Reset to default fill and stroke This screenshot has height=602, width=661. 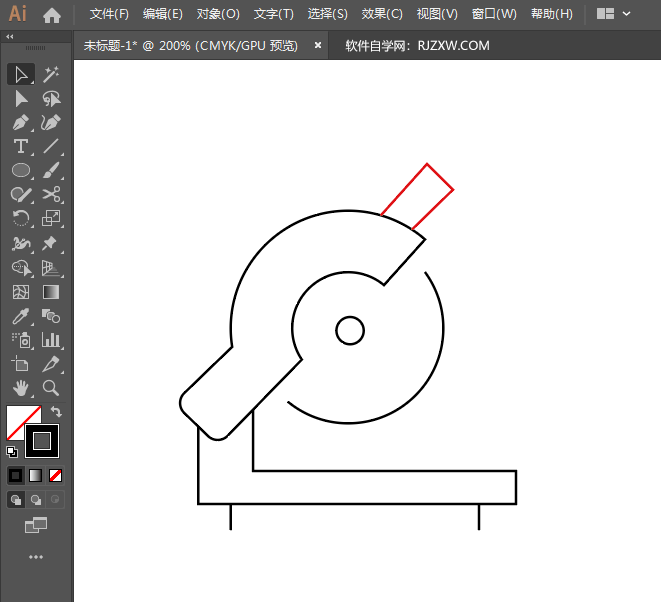[12, 452]
